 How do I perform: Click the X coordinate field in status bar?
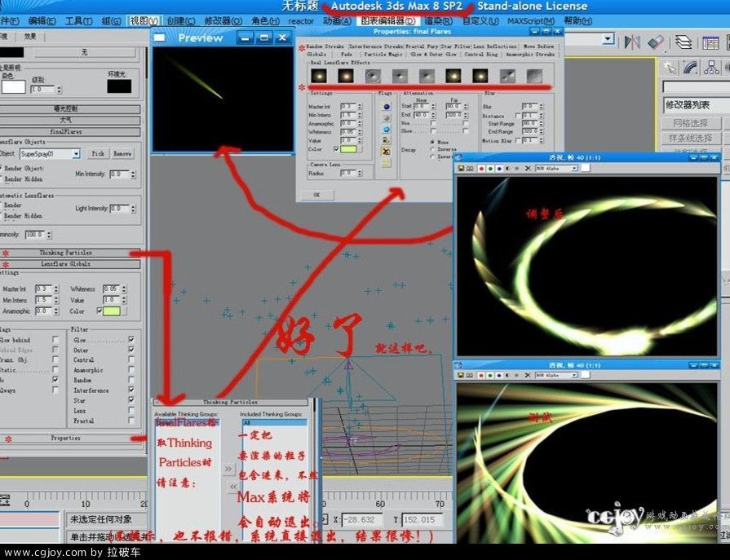click(x=362, y=519)
